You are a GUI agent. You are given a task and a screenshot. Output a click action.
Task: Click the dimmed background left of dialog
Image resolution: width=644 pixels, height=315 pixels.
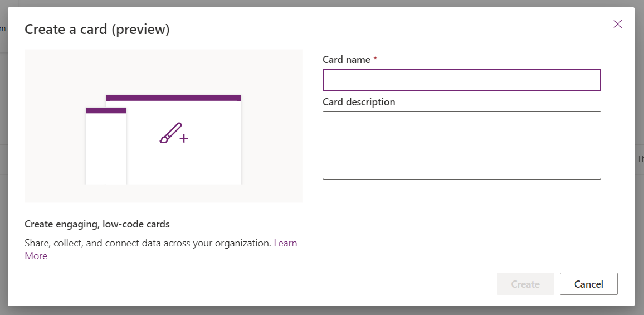pos(3,167)
